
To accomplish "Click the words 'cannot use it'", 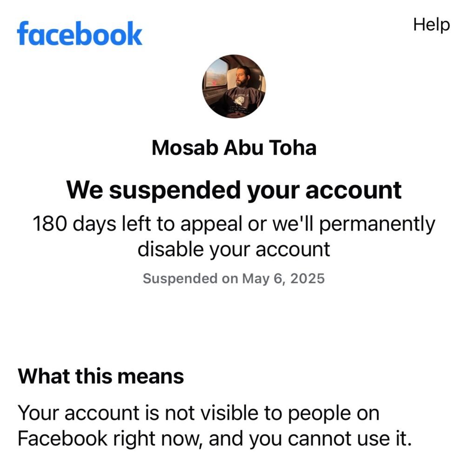I will (350, 439).
